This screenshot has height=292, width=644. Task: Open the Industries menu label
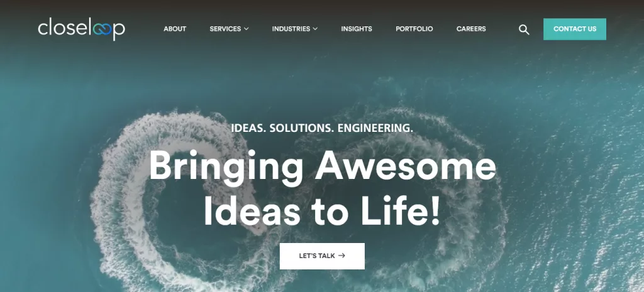(x=291, y=29)
